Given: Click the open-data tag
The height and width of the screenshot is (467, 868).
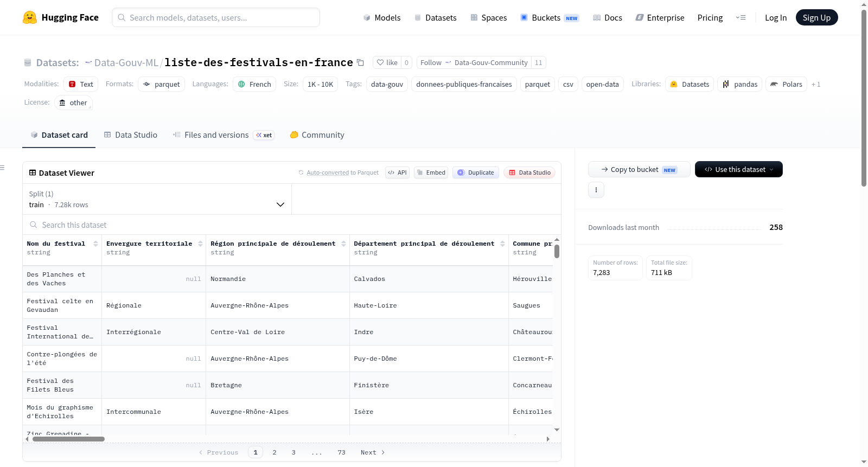Looking at the screenshot, I should (x=602, y=84).
